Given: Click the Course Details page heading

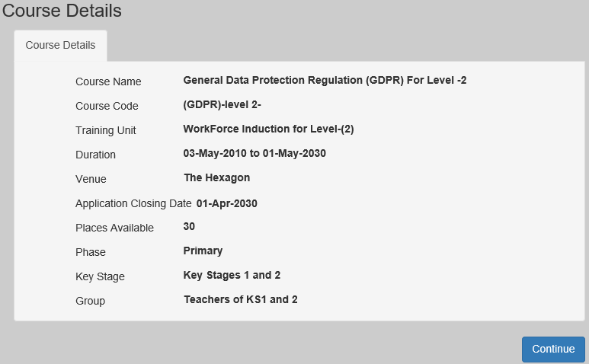Looking at the screenshot, I should tap(62, 11).
